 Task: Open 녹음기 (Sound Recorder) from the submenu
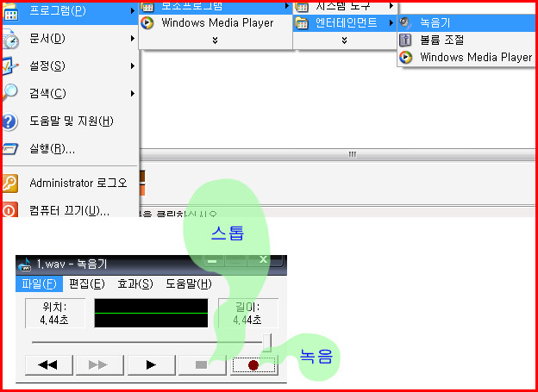(x=467, y=22)
